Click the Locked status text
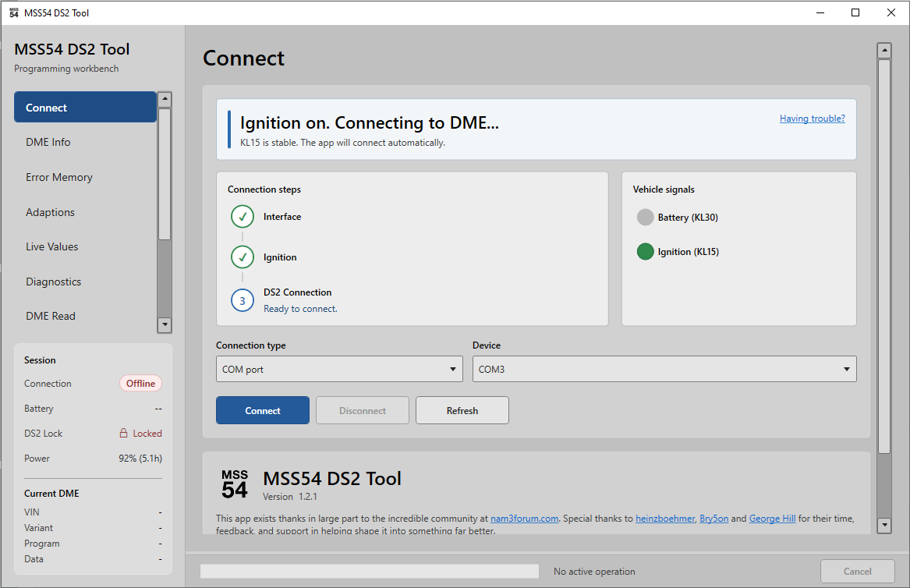Image resolution: width=910 pixels, height=588 pixels. coord(147,433)
